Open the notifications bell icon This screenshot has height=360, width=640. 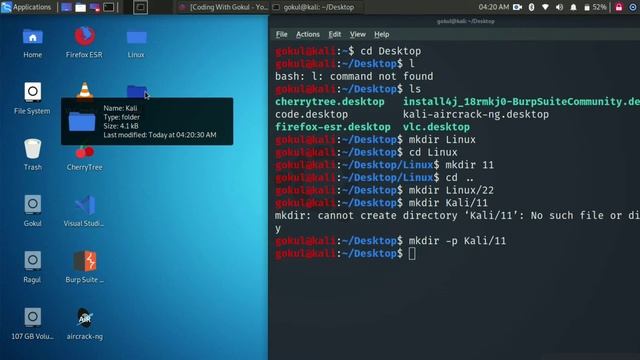tap(573, 7)
